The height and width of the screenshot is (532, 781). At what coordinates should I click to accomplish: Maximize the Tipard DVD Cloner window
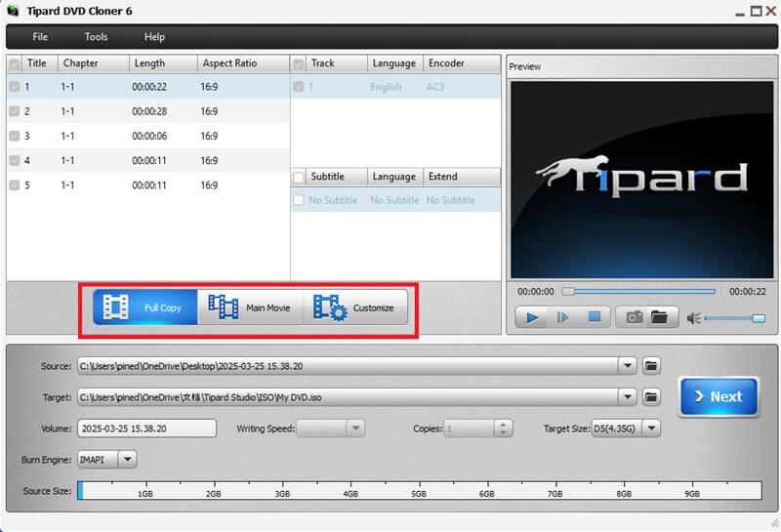[756, 11]
